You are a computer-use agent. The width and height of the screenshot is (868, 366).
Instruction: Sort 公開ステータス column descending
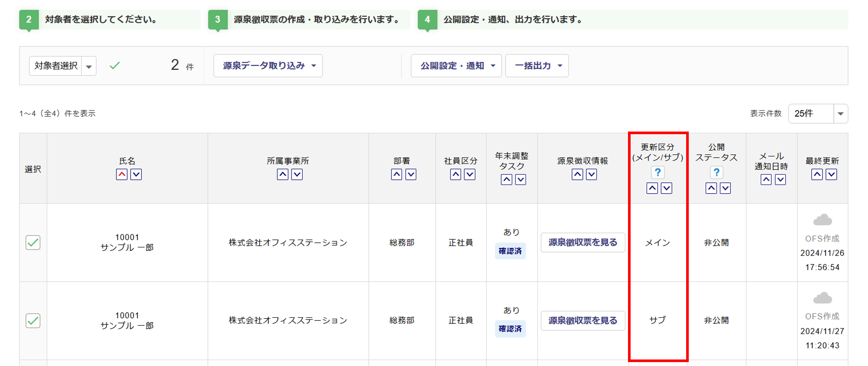tap(725, 188)
